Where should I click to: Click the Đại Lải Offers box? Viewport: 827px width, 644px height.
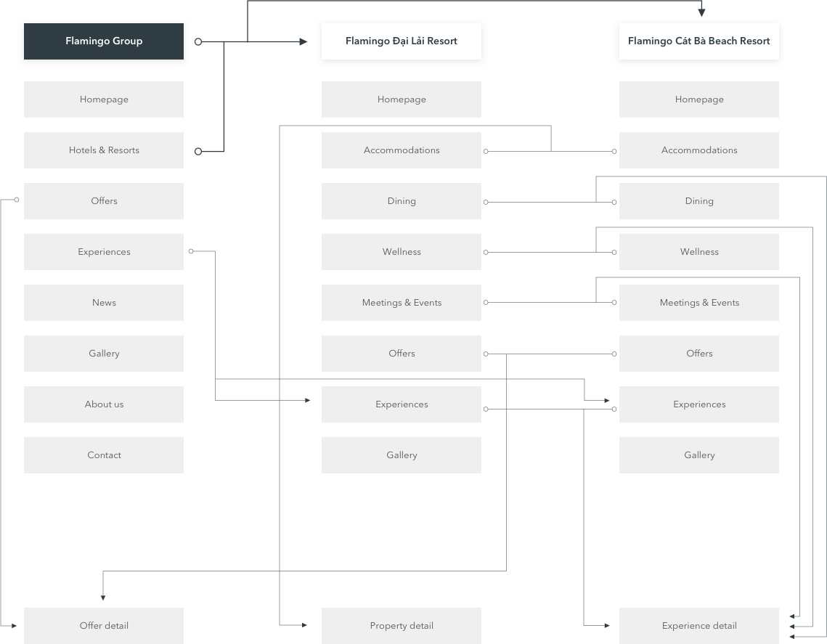click(402, 354)
